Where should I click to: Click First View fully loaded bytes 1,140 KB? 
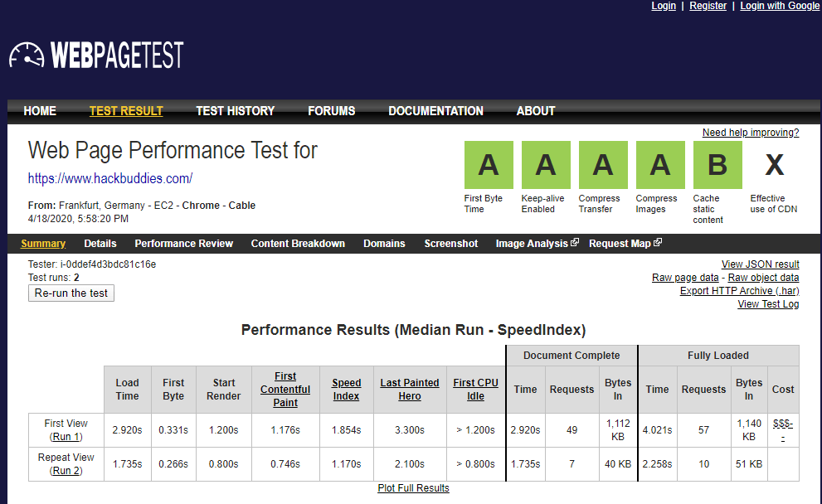pyautogui.click(x=749, y=430)
